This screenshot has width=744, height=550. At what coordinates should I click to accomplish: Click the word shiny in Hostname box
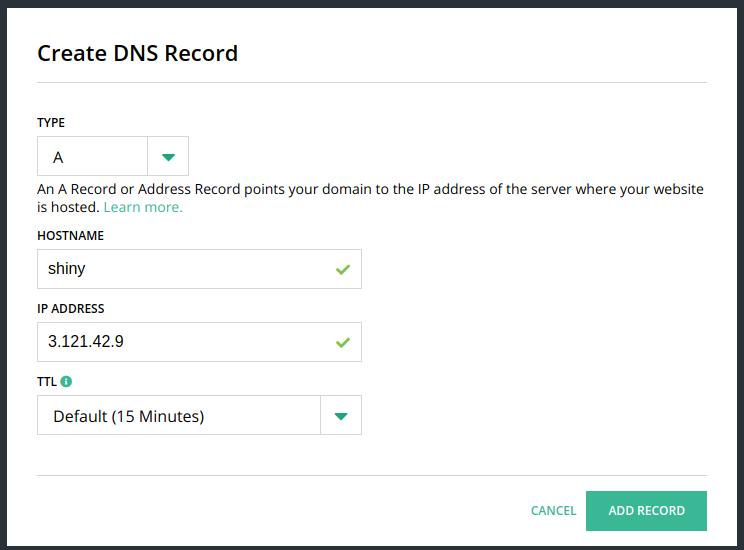[x=66, y=269]
